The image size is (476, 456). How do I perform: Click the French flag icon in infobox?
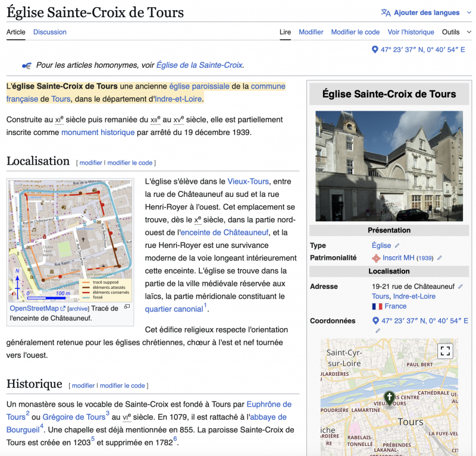pos(377,306)
